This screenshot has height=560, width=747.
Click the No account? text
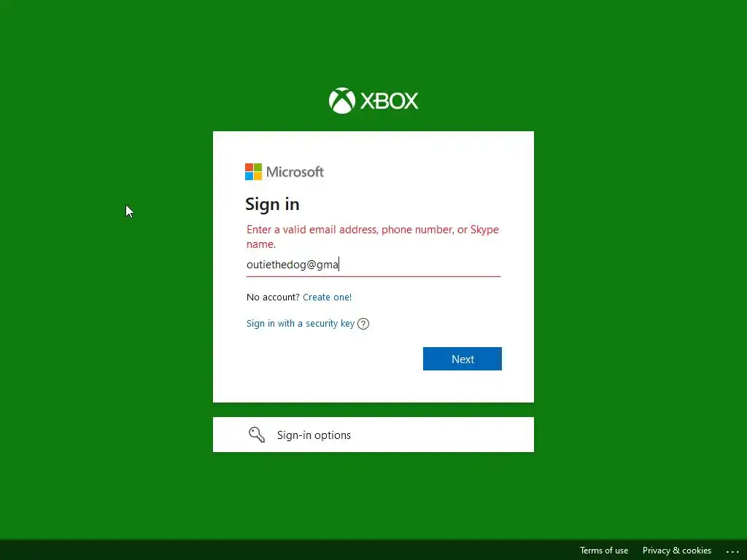pyautogui.click(x=273, y=297)
